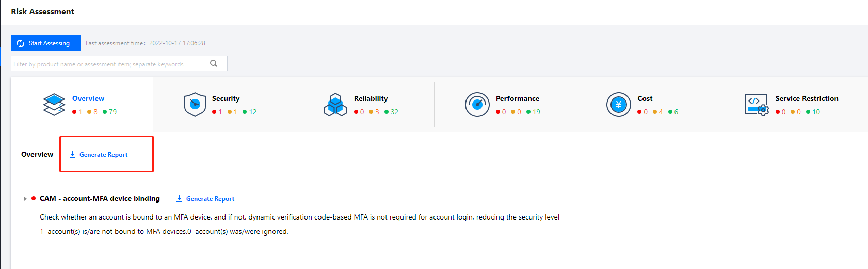Expand the CAM account-MFA device binding row

(x=25, y=199)
